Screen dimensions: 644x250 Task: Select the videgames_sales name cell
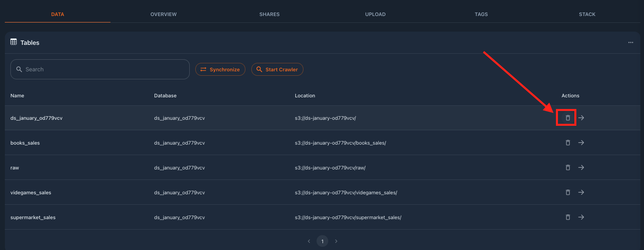31,193
